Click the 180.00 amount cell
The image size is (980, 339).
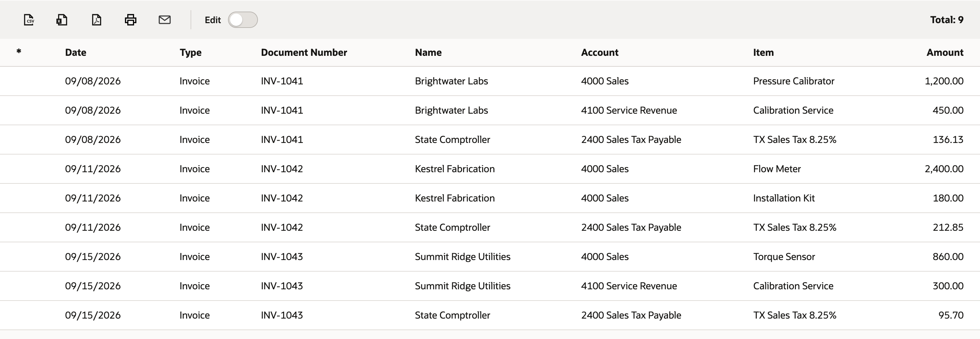948,198
